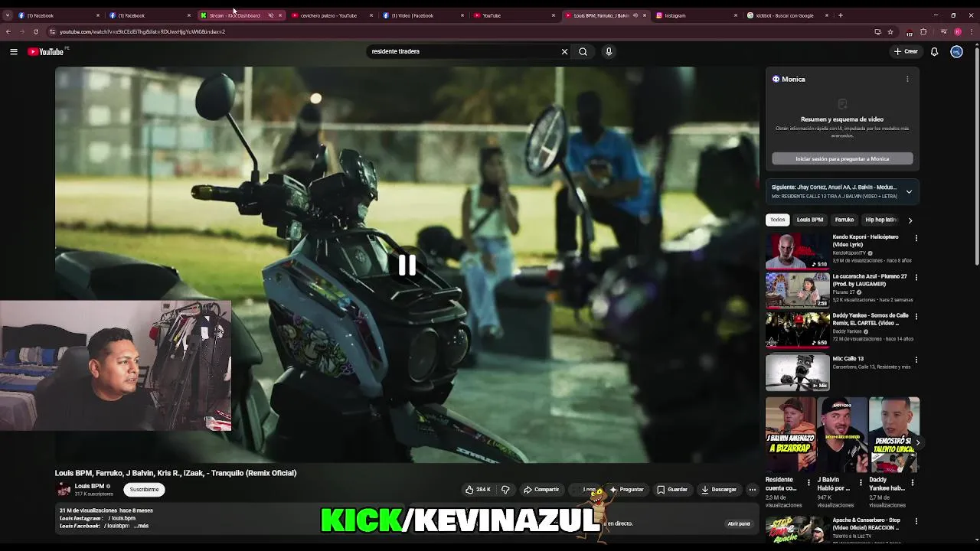Open the YouTube account avatar menu
The height and width of the screenshot is (551, 980).
pos(956,51)
